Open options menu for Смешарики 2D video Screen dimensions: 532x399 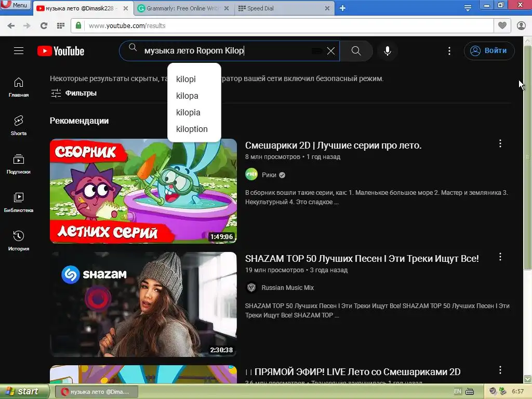coord(500,143)
